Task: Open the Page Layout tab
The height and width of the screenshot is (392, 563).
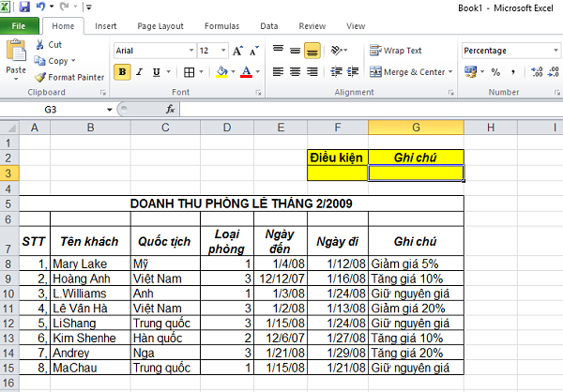Action: (x=160, y=27)
